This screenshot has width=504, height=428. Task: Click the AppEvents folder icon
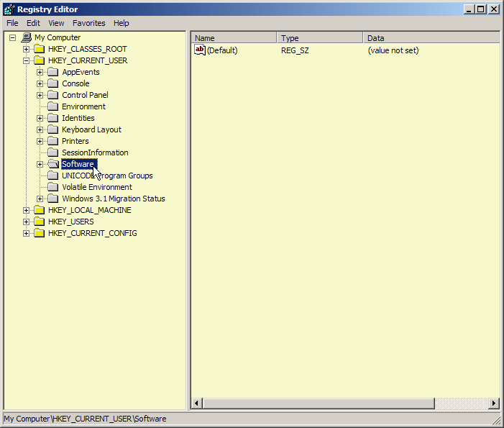click(53, 72)
